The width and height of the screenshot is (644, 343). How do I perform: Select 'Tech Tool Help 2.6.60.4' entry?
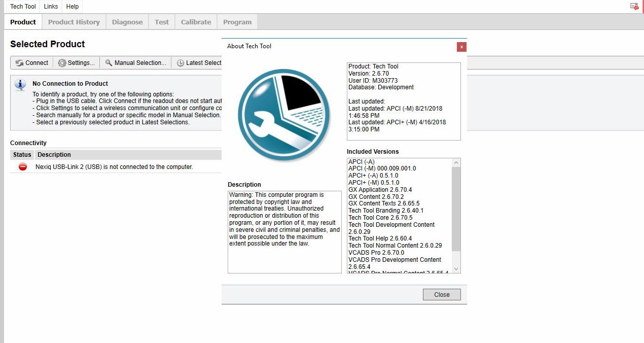click(380, 238)
